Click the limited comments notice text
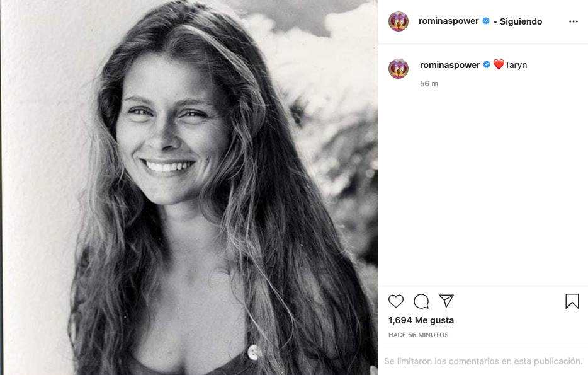The height and width of the screenshot is (375, 588). point(483,361)
